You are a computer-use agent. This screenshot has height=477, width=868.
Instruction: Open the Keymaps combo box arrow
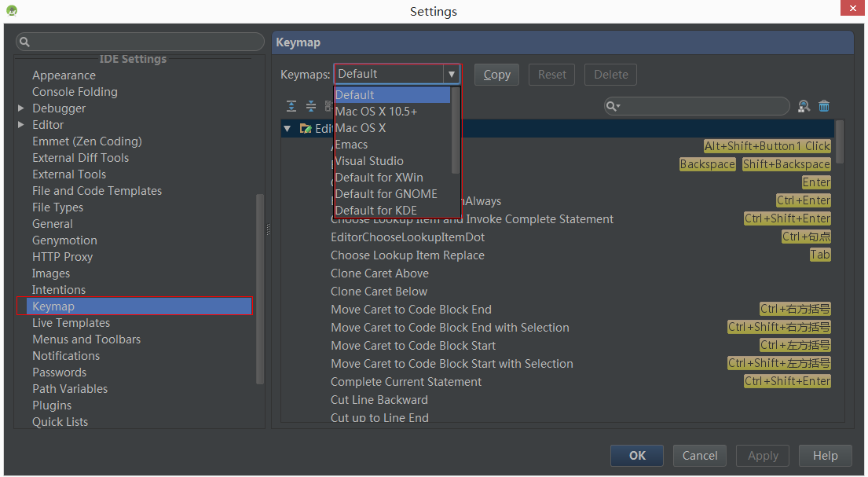point(451,74)
